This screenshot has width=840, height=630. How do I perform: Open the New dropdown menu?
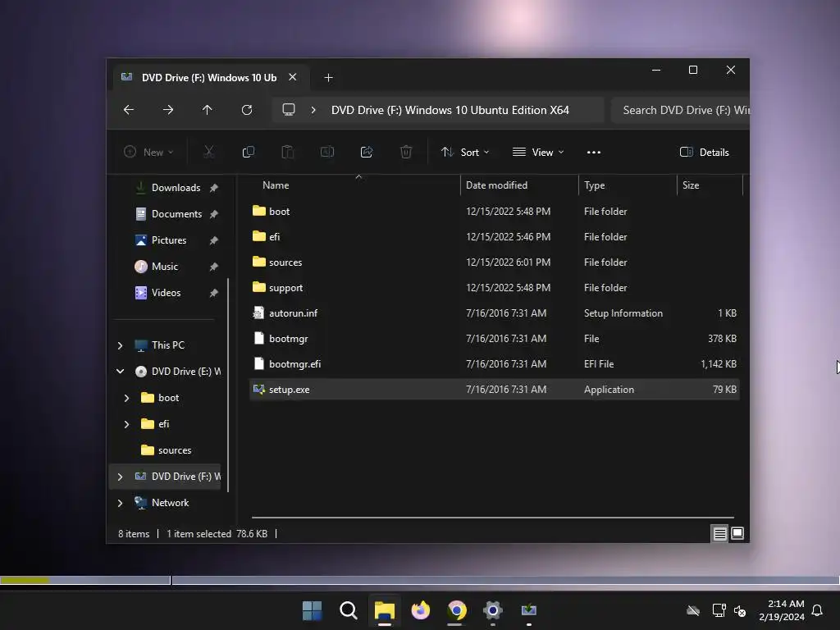pos(148,152)
